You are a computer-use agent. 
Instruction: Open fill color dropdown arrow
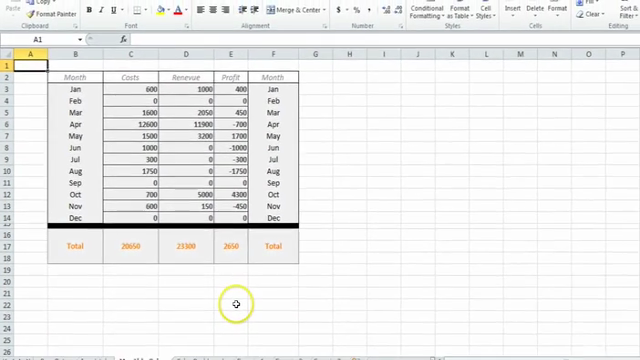pyautogui.click(x=169, y=10)
